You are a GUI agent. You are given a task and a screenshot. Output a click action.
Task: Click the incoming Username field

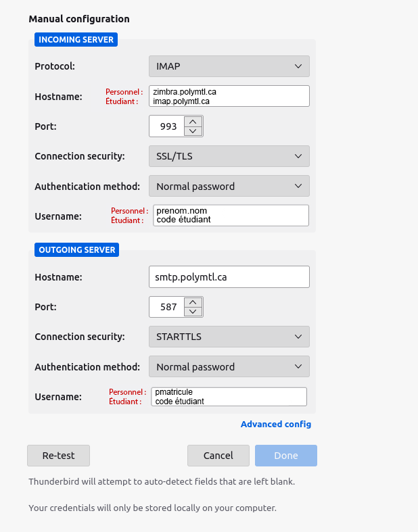coord(230,216)
